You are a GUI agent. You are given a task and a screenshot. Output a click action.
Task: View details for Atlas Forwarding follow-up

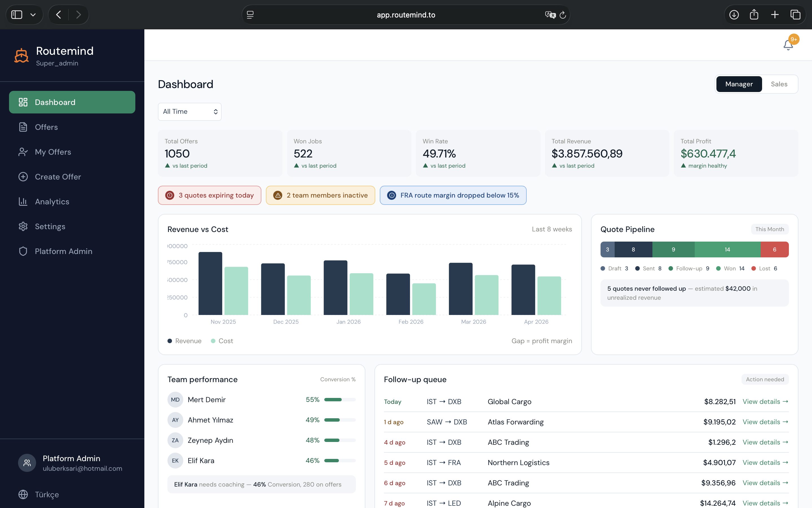point(765,422)
